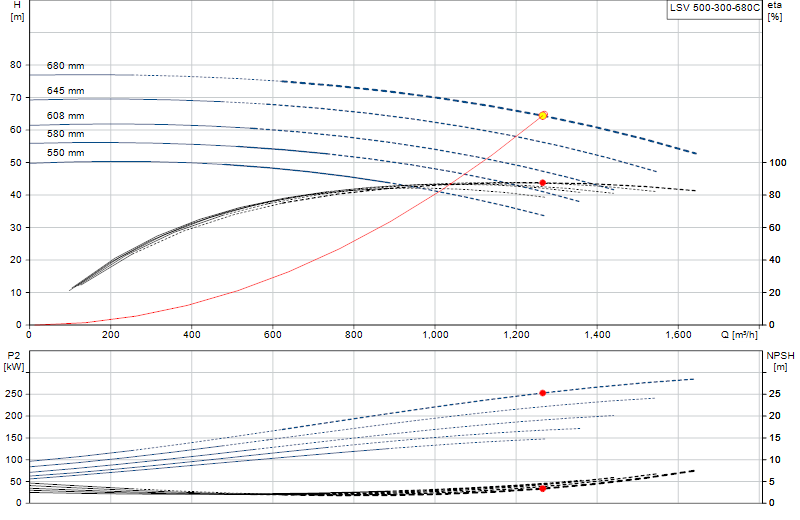Click the Q [m³/h] axis label

click(x=739, y=335)
